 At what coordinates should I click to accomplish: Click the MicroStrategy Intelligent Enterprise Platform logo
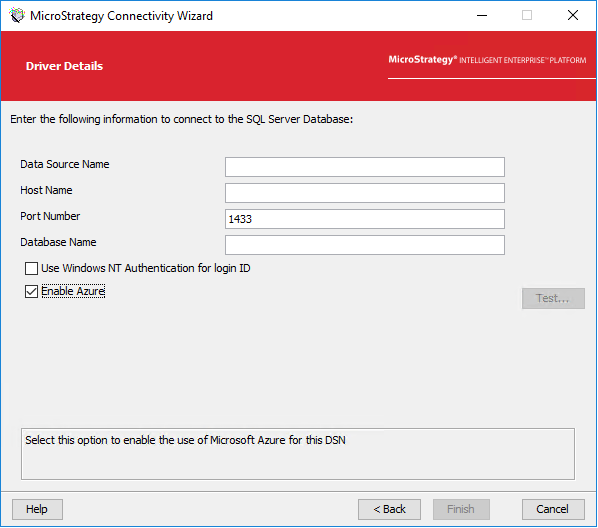coord(487,60)
